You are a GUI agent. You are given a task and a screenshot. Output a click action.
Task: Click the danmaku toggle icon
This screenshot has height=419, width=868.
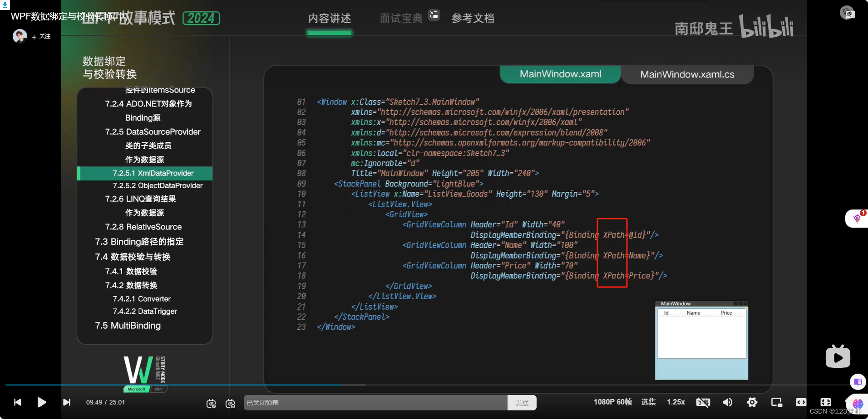[211, 403]
